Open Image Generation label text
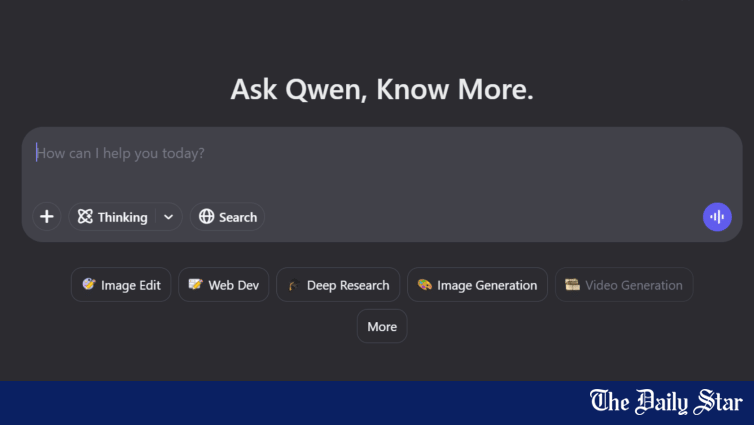The width and height of the screenshot is (754, 425). 487,285
